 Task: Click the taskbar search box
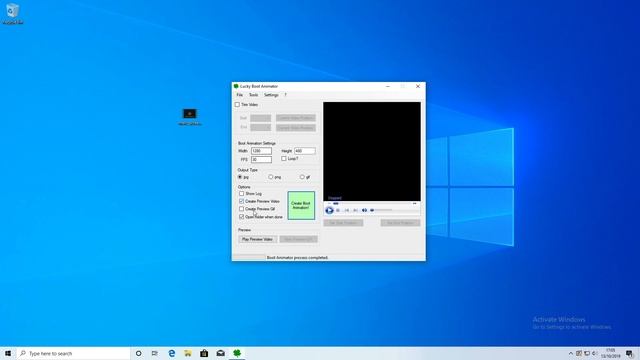point(73,353)
